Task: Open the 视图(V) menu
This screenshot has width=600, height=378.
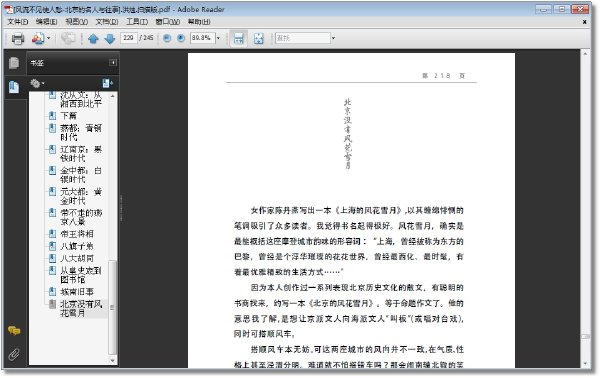Action: [x=77, y=22]
